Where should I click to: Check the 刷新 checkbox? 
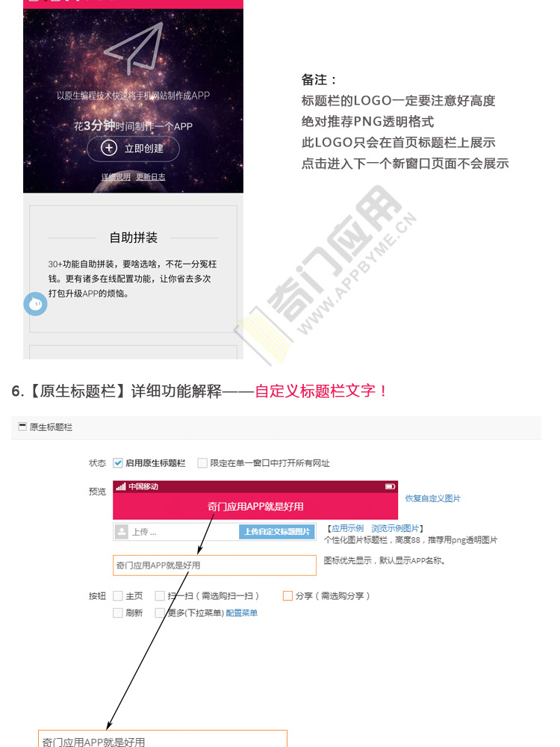(118, 613)
